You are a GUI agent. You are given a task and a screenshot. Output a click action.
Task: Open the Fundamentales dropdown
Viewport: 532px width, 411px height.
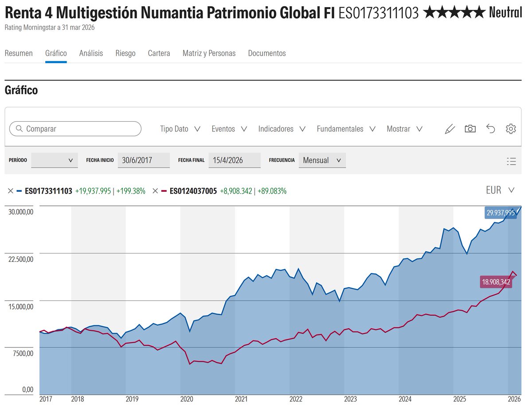[x=346, y=129]
